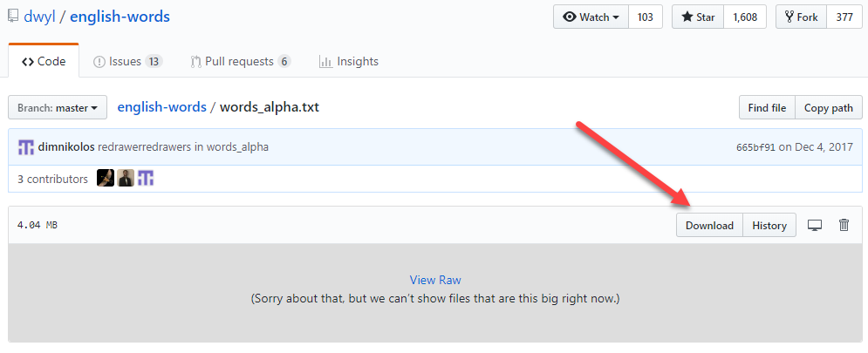Open the 665bf91 commit hash link

click(x=755, y=147)
